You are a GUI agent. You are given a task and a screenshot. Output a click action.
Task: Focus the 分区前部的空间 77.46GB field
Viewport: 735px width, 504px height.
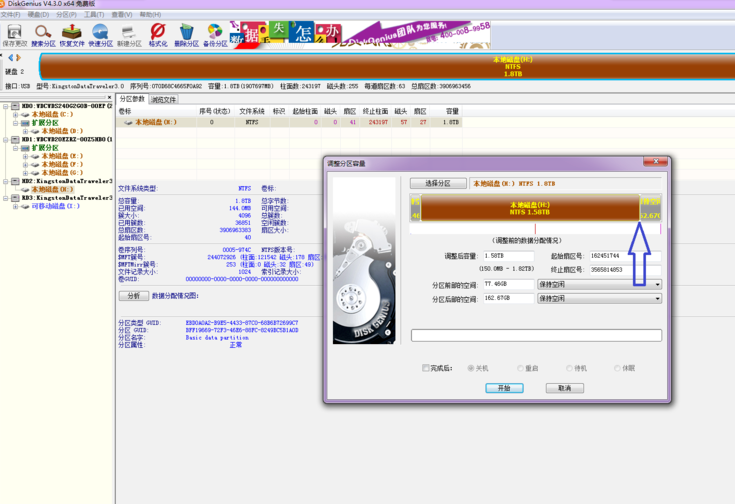click(509, 285)
